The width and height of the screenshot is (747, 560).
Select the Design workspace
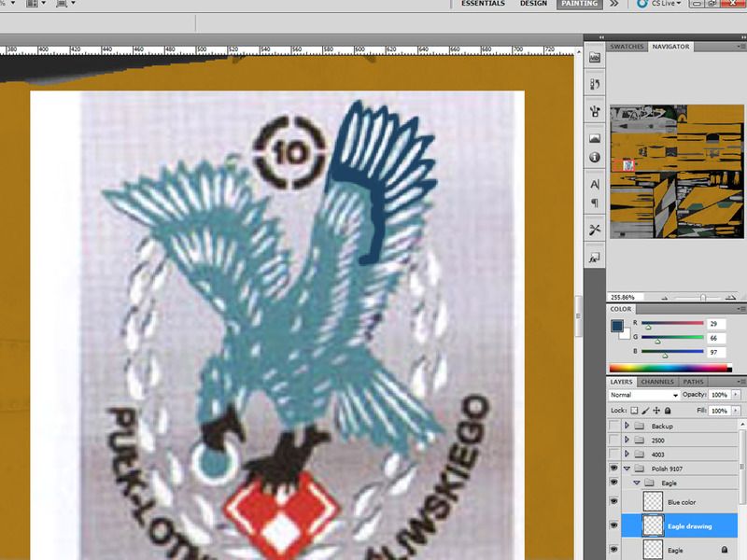pos(533,4)
